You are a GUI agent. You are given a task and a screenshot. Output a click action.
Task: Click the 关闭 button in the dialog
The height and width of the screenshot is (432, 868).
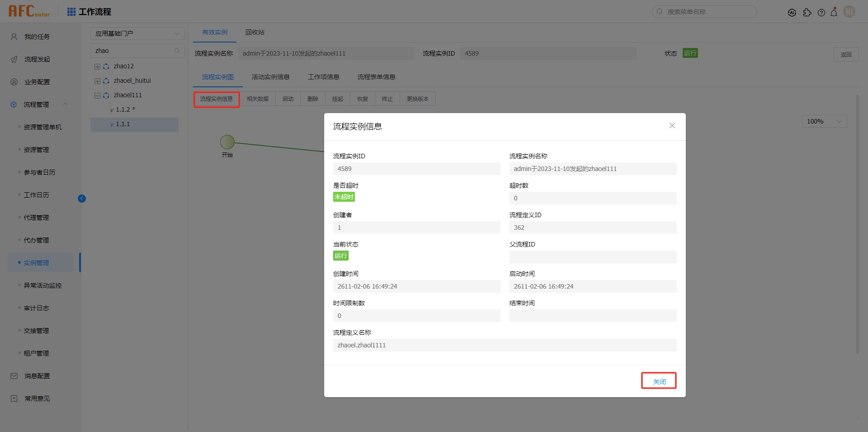point(659,381)
